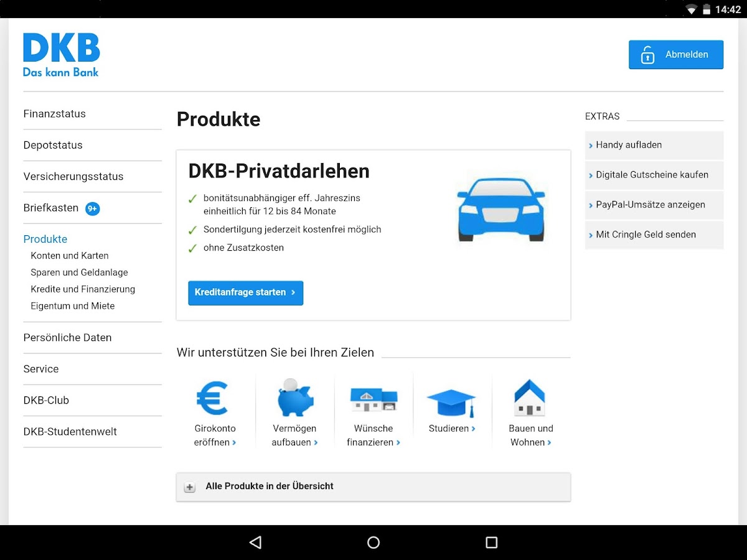Click Bauen und Wohnen link
The width and height of the screenshot is (747, 560).
531,436
